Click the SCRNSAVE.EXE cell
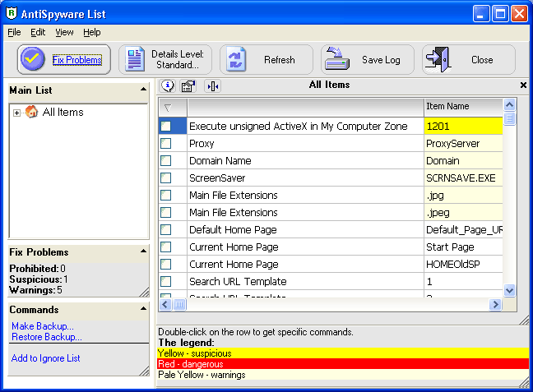This screenshot has height=392, width=533. coord(463,178)
